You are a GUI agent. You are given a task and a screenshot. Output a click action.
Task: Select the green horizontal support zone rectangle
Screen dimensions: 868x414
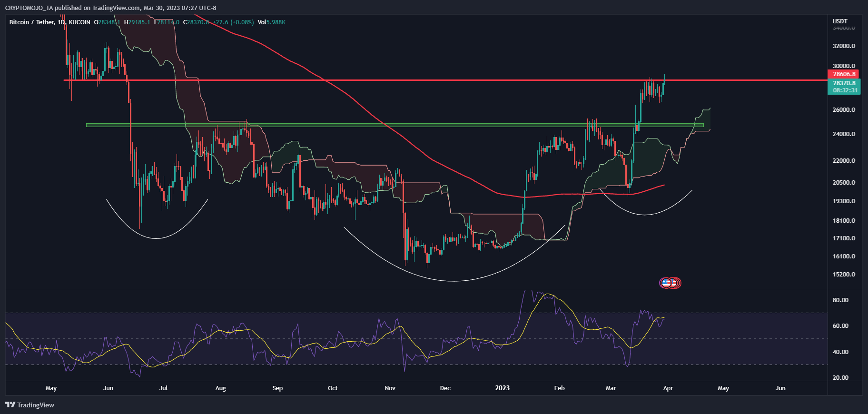tap(395, 126)
